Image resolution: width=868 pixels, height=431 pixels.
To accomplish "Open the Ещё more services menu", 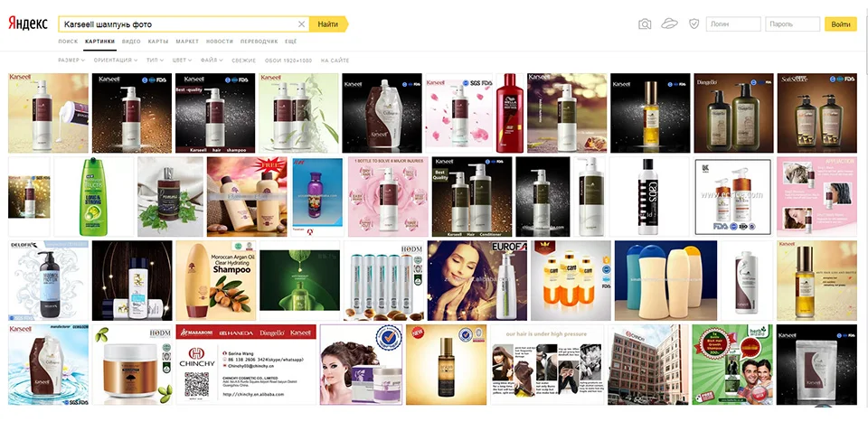I will [x=290, y=42].
